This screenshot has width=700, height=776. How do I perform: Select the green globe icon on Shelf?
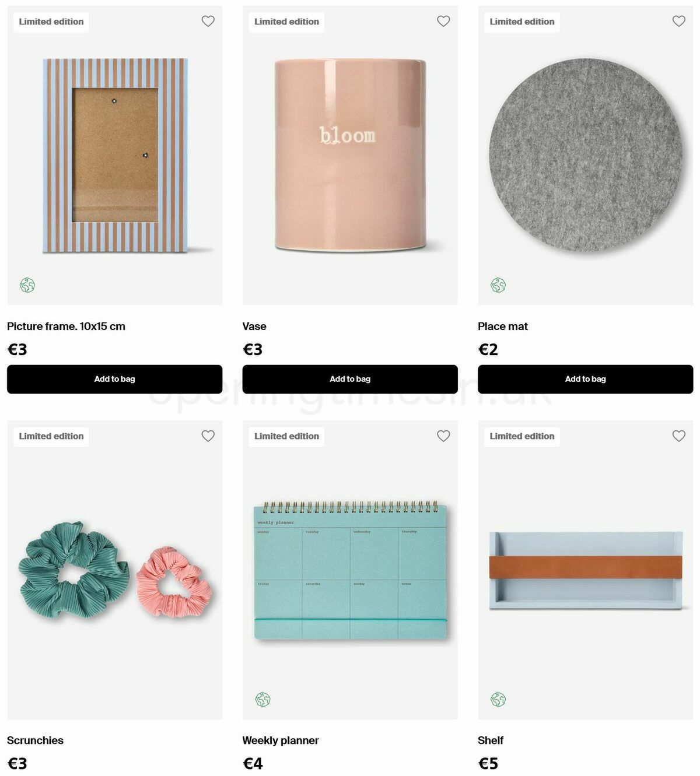[498, 699]
